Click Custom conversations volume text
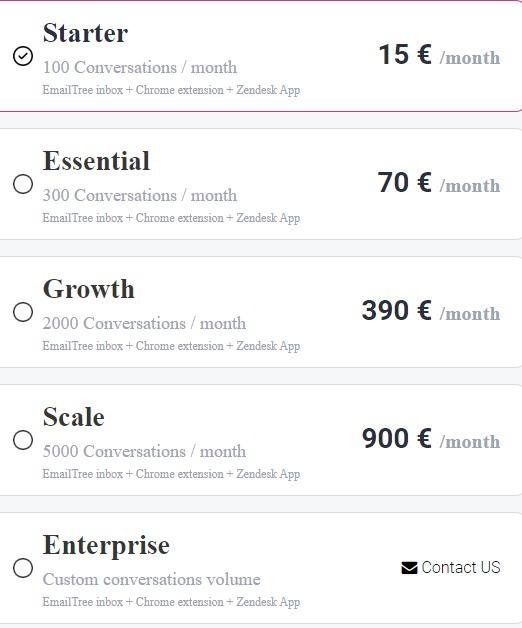 [x=151, y=580]
